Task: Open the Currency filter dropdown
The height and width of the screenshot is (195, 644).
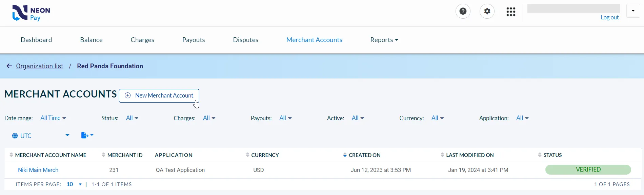Action: [438, 118]
